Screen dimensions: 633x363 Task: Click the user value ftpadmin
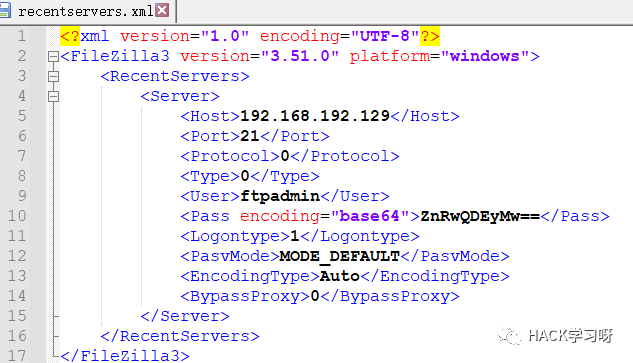pyautogui.click(x=280, y=196)
